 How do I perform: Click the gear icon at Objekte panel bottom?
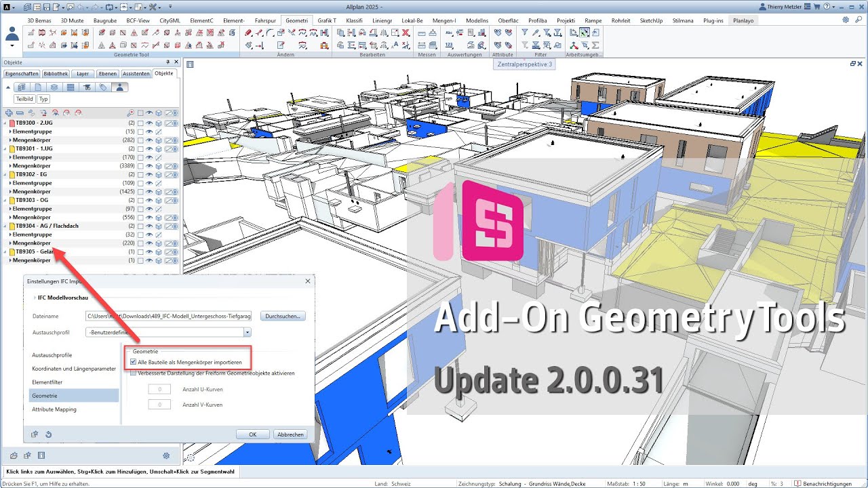click(x=166, y=455)
